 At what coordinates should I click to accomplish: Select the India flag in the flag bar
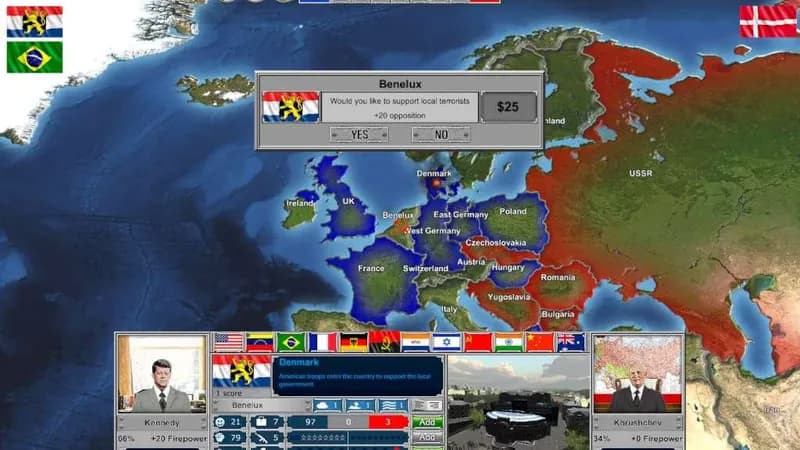509,342
